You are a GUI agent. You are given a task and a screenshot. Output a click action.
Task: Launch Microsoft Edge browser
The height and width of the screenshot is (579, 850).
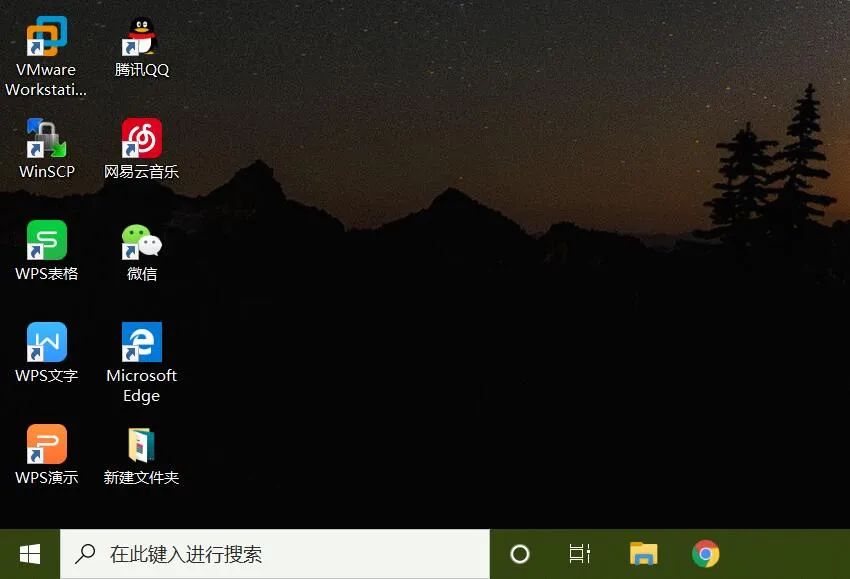141,343
